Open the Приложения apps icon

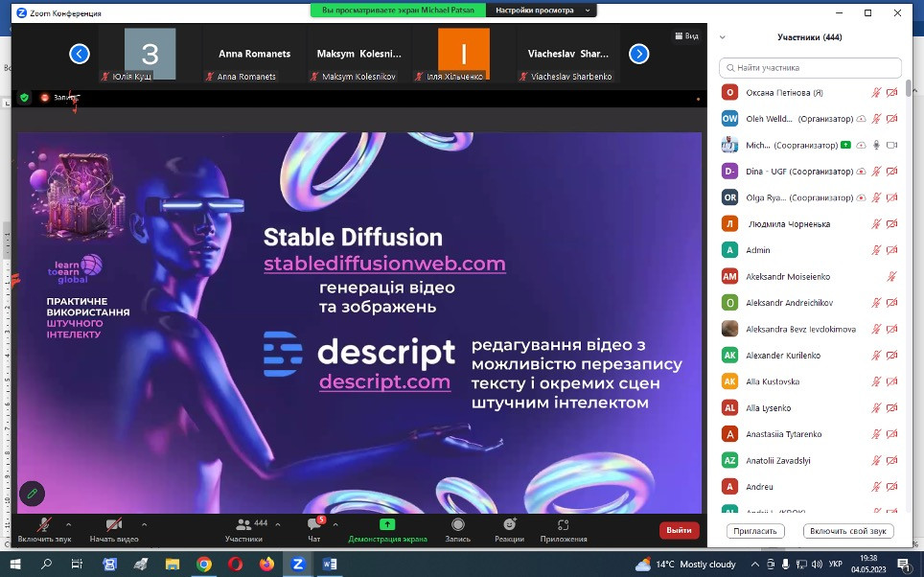coord(563,524)
